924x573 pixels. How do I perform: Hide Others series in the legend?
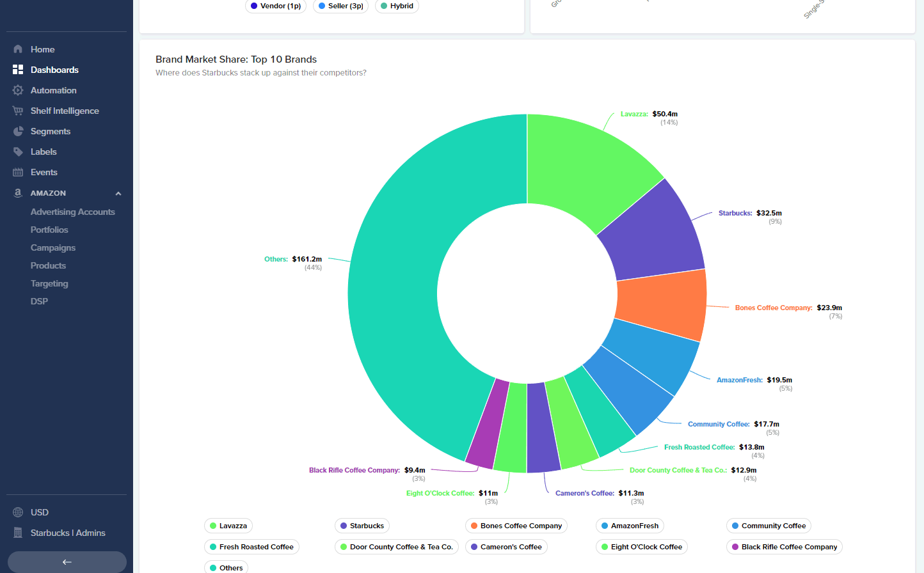click(226, 567)
